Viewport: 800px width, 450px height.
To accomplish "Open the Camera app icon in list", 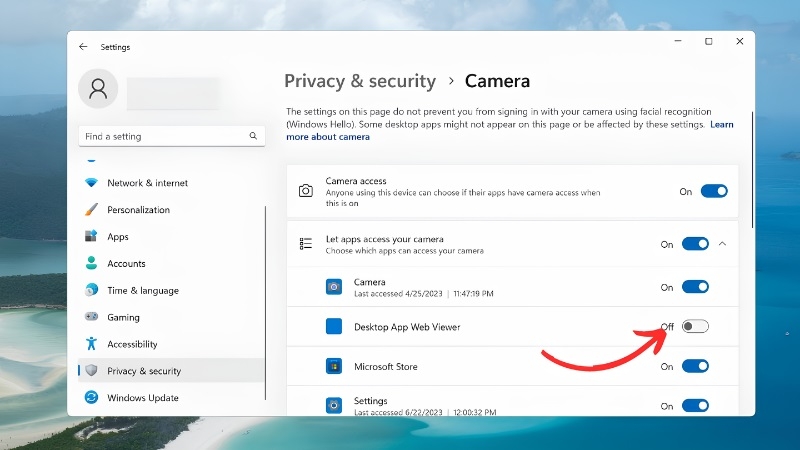I will coord(334,287).
